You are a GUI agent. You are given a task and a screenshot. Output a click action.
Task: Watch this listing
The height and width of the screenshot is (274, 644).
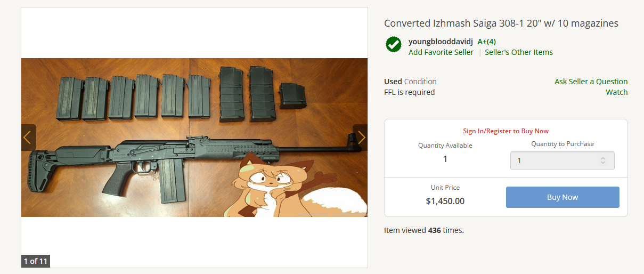[616, 92]
